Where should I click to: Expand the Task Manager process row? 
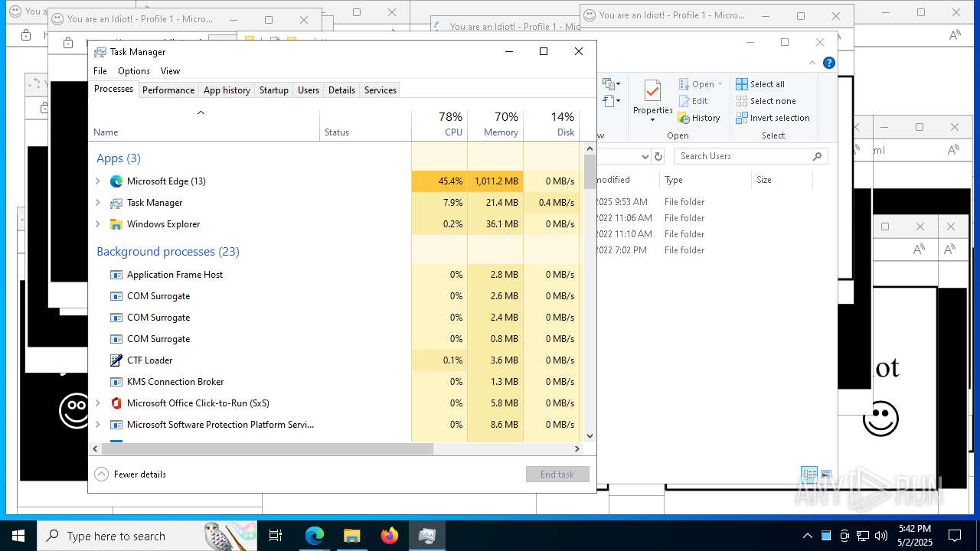coord(97,203)
